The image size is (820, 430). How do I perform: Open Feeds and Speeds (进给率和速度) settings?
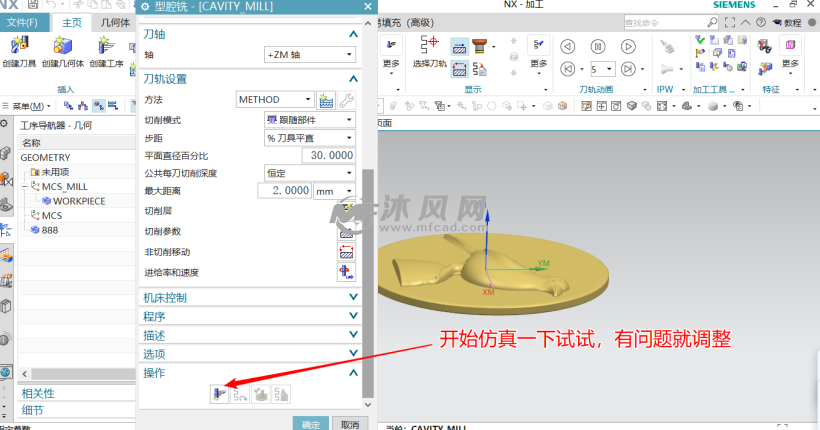(346, 272)
